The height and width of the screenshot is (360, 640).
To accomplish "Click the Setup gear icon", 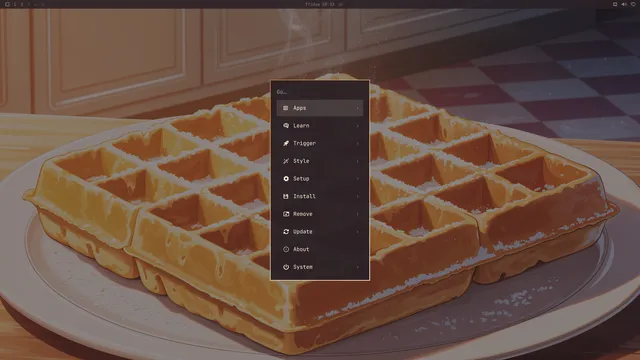I will 286,179.
